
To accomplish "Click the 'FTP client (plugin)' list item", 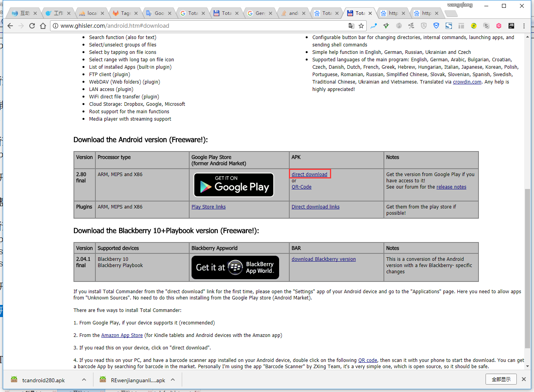I will [109, 74].
